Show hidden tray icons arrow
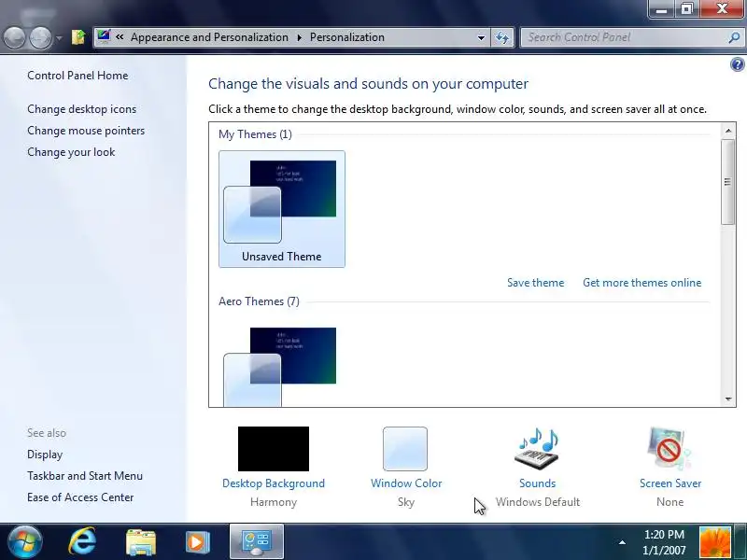Screen dimensions: 747x560 [622, 542]
